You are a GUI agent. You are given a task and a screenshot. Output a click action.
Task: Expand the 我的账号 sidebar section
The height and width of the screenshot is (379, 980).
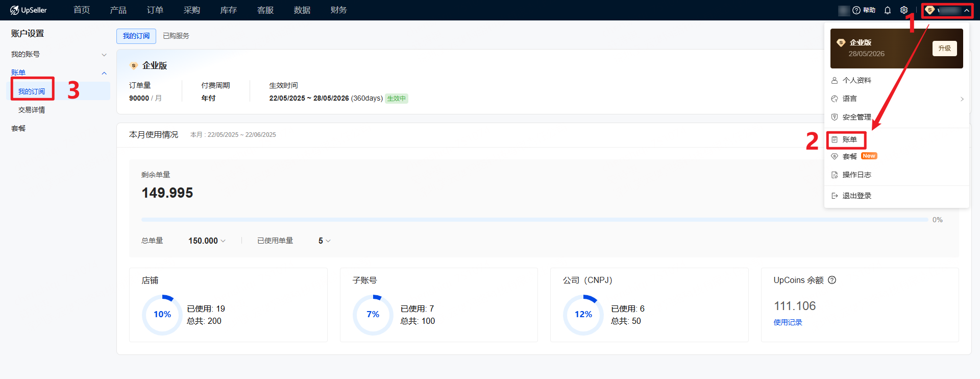(x=104, y=55)
